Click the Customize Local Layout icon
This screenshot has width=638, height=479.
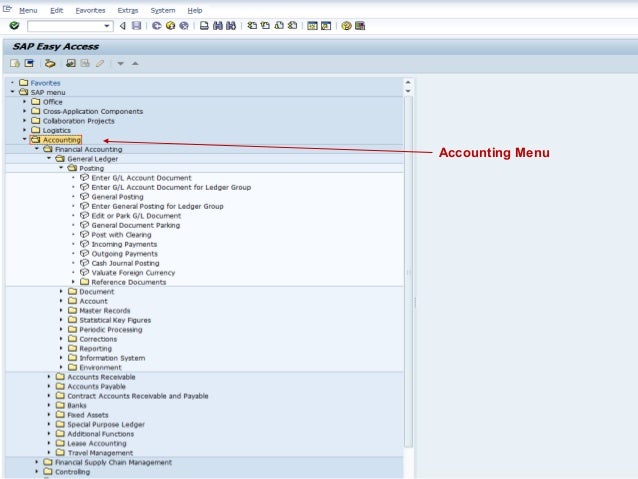360,26
